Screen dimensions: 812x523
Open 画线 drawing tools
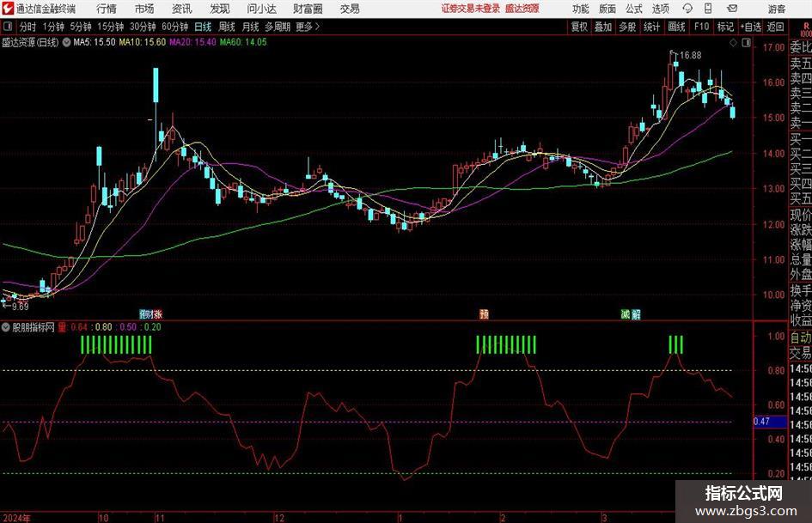pyautogui.click(x=676, y=27)
